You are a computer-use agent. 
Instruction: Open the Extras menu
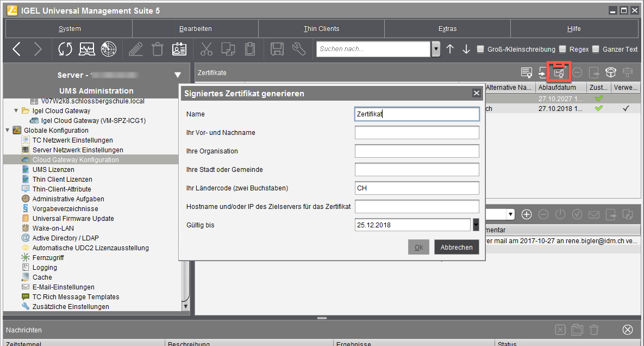[447, 28]
